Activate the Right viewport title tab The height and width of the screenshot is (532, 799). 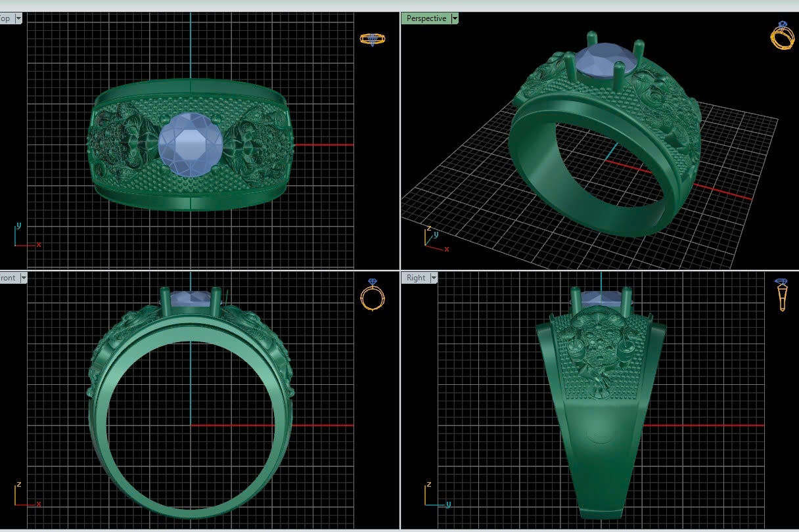pyautogui.click(x=415, y=278)
